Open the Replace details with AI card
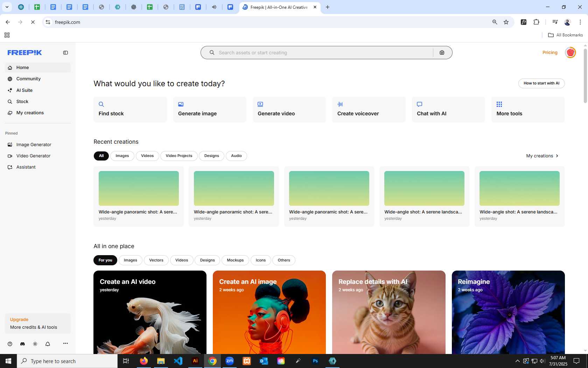This screenshot has width=588, height=368. point(389,312)
